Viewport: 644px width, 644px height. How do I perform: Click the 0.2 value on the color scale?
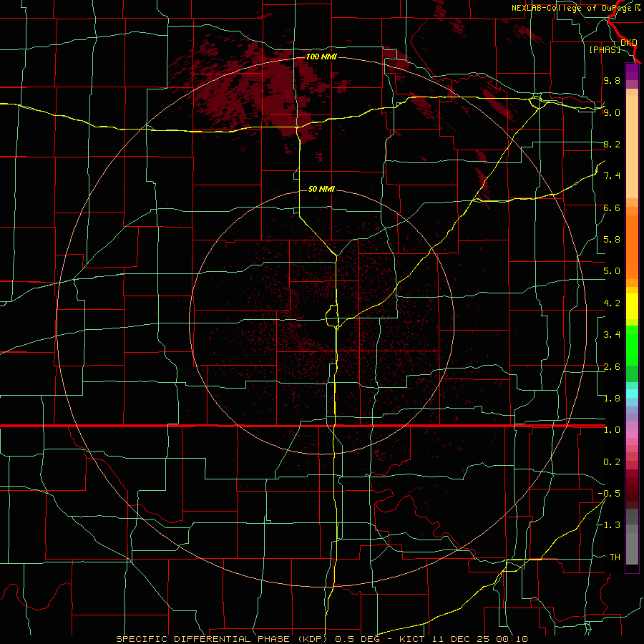(x=612, y=462)
